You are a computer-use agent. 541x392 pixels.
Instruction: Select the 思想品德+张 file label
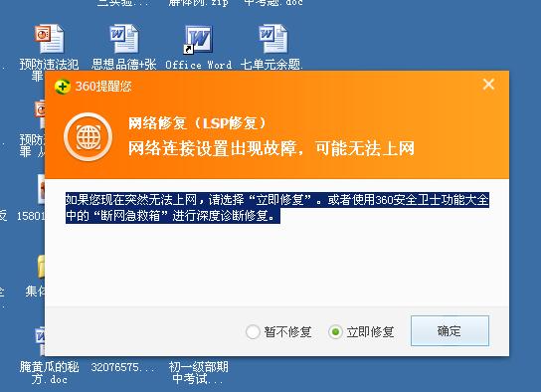[124, 65]
